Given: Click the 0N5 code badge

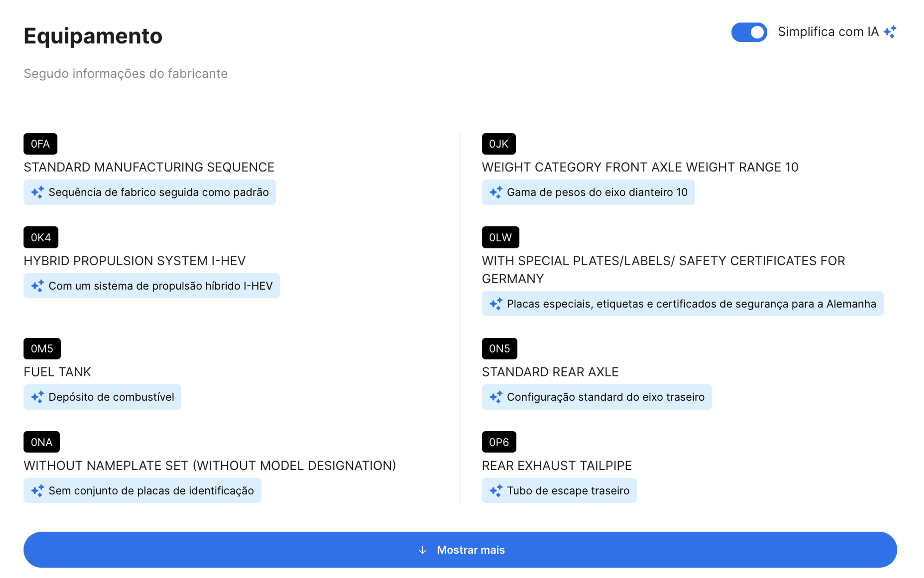Looking at the screenshot, I should pyautogui.click(x=500, y=349).
